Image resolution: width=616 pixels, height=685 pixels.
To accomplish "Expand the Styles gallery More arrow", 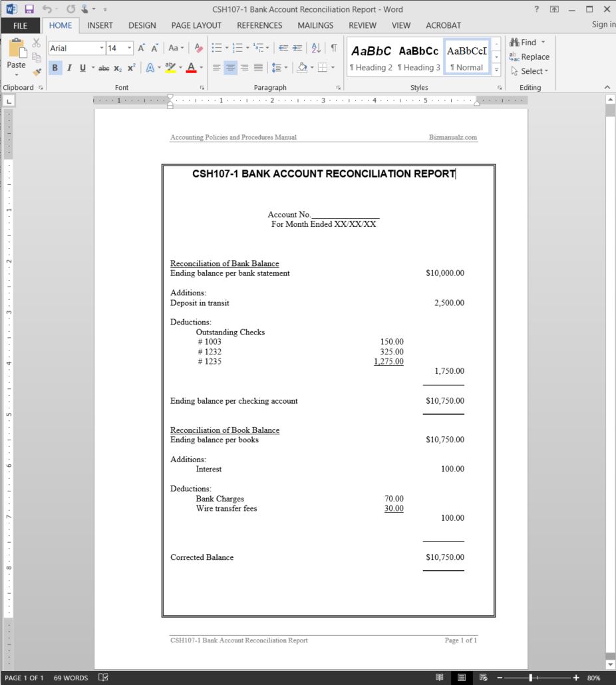I will [x=496, y=70].
